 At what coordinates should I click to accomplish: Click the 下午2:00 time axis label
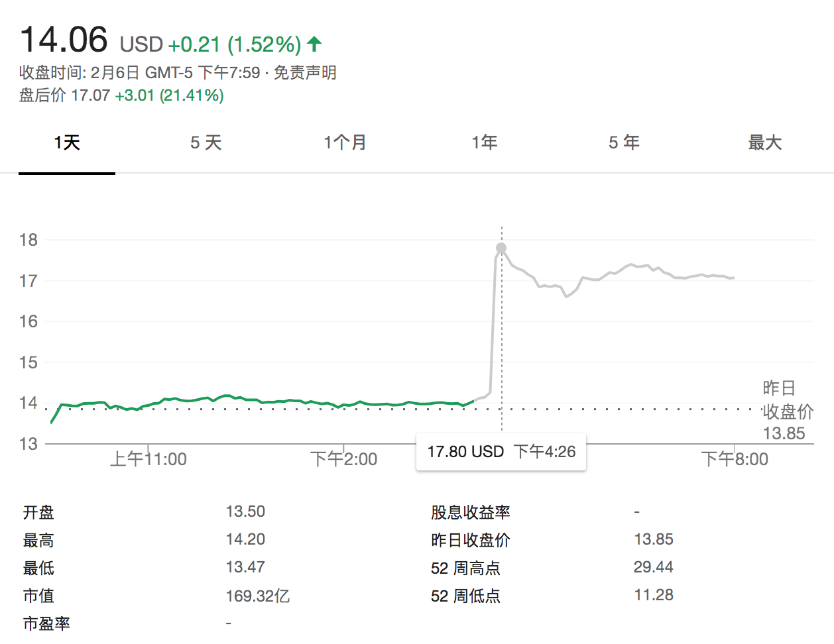pyautogui.click(x=343, y=458)
